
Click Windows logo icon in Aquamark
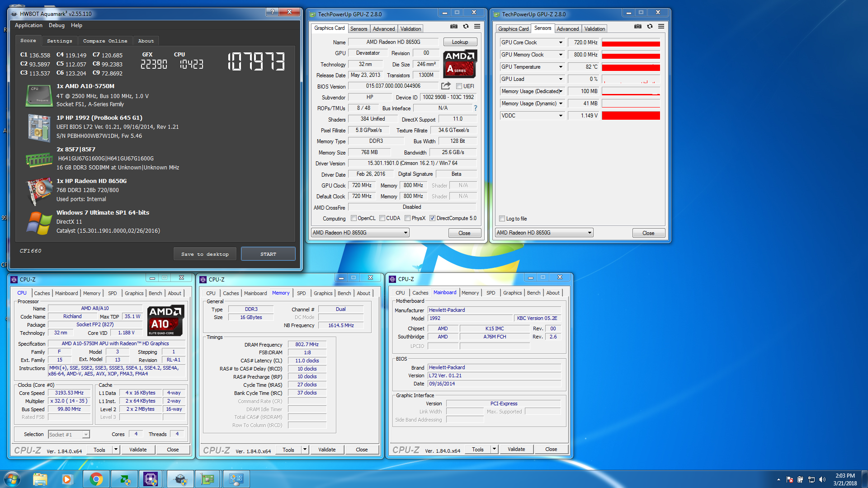tap(39, 223)
